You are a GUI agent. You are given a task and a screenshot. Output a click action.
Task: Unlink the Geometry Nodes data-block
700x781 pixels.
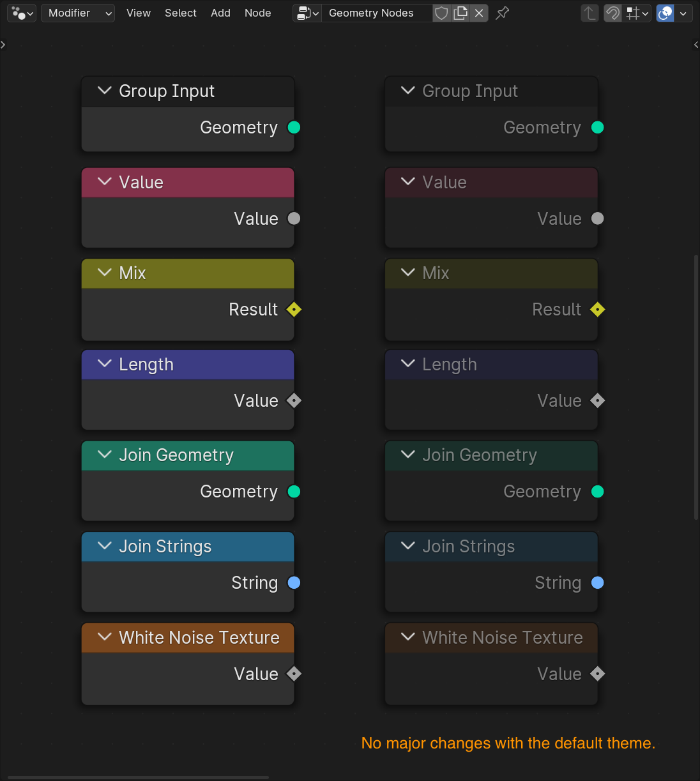[479, 13]
